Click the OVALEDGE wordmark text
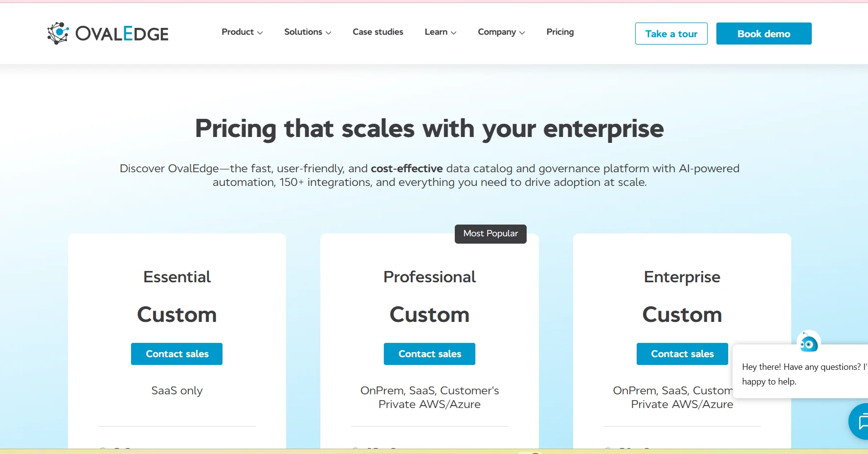 click(122, 34)
